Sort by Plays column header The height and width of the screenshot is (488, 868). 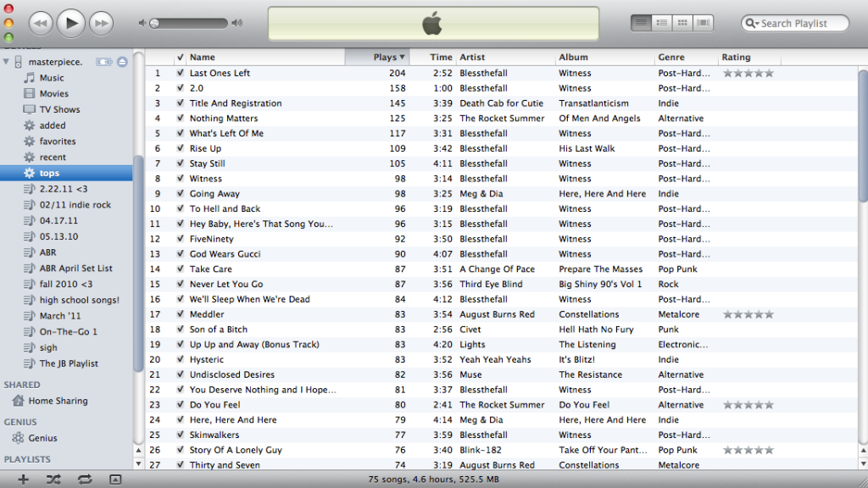click(377, 57)
